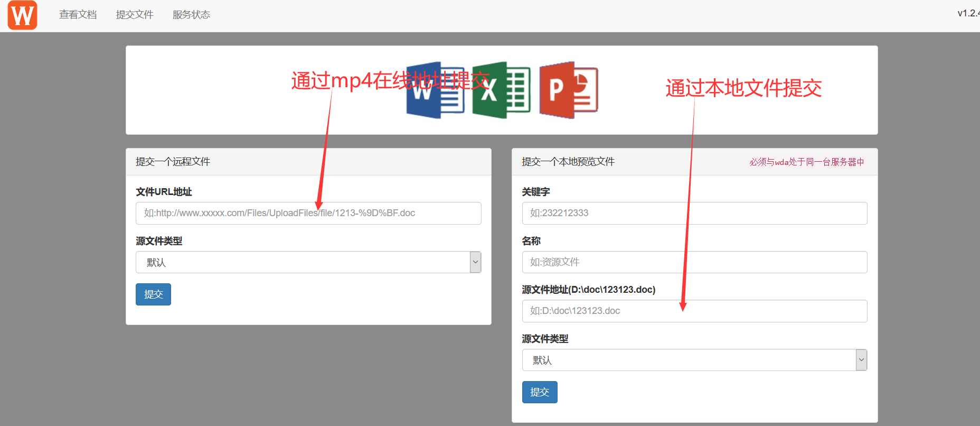
Task: Click the 名称 label
Action: (531, 241)
